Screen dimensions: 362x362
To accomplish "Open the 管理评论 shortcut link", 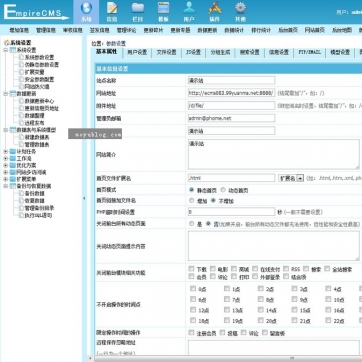I will (126, 30).
